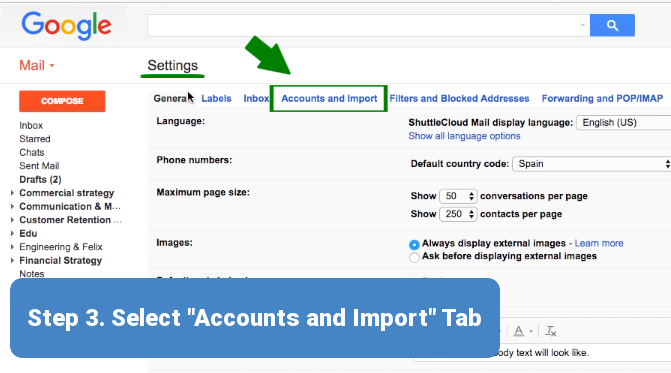671x373 pixels.
Task: Open the Mail dropdown menu
Action: 37,65
